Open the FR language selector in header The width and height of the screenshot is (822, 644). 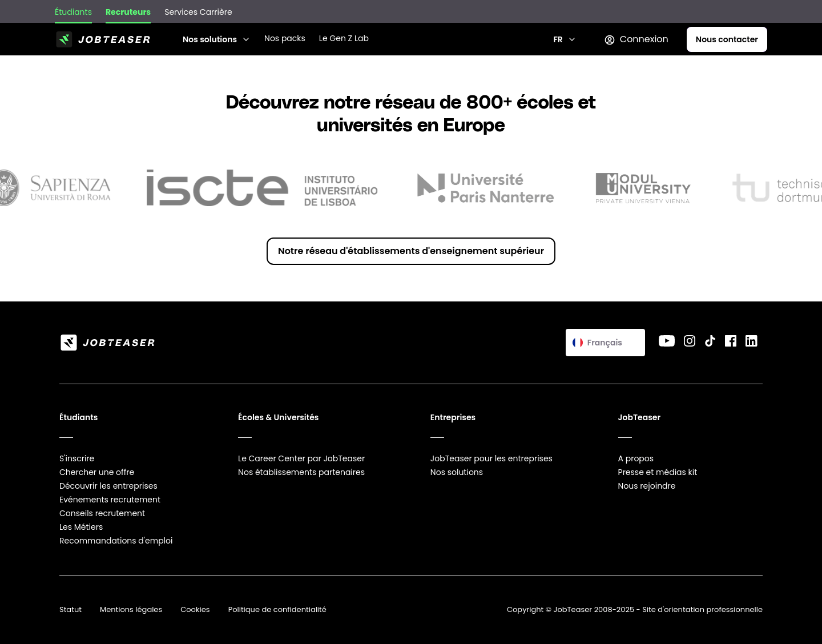pyautogui.click(x=564, y=39)
